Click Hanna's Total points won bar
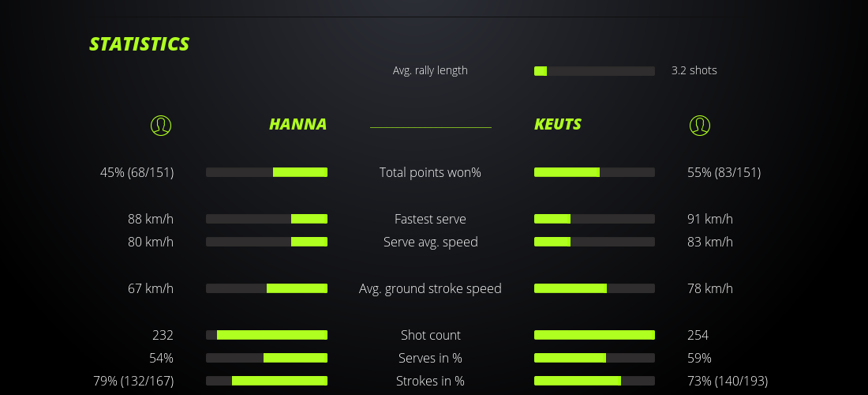This screenshot has width=868, height=395. coord(267,172)
